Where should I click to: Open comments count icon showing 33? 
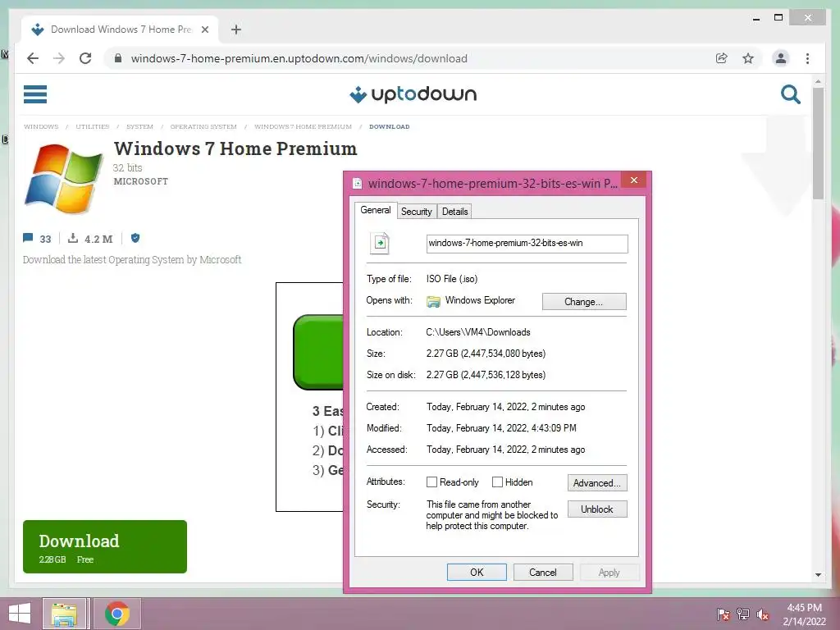(x=29, y=238)
